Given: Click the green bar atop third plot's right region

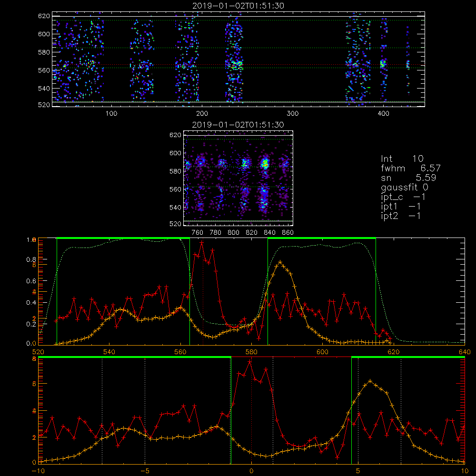Looking at the screenshot, I should [x=322, y=238].
